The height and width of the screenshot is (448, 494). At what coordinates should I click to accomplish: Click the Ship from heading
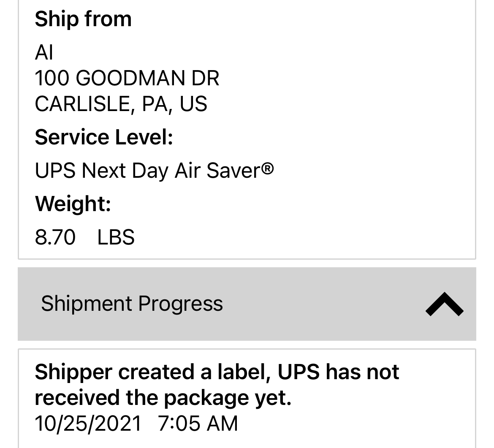coord(83,19)
